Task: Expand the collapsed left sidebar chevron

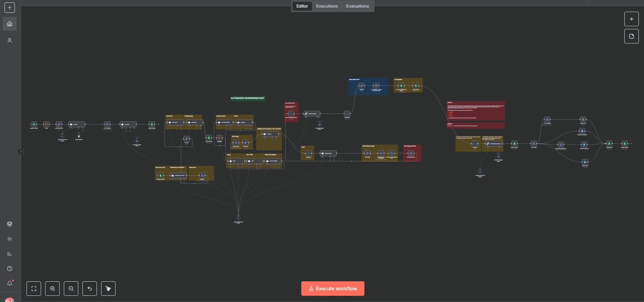Action: point(21,152)
